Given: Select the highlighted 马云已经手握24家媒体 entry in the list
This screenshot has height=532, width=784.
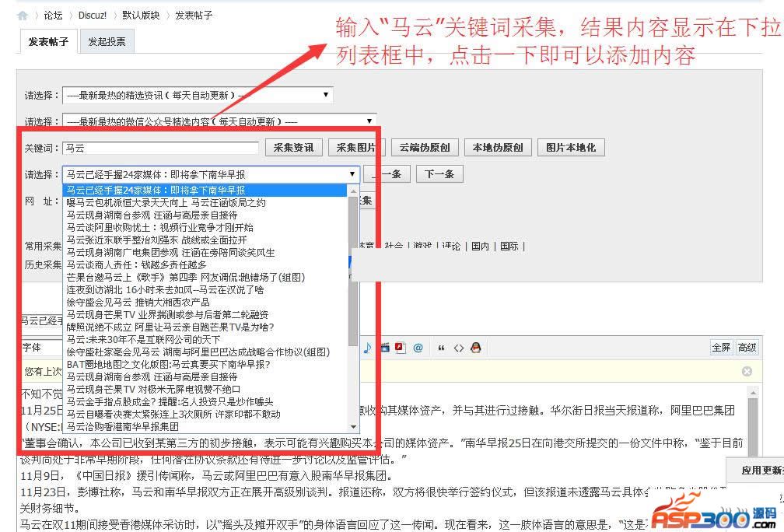Looking at the screenshot, I should [x=205, y=190].
